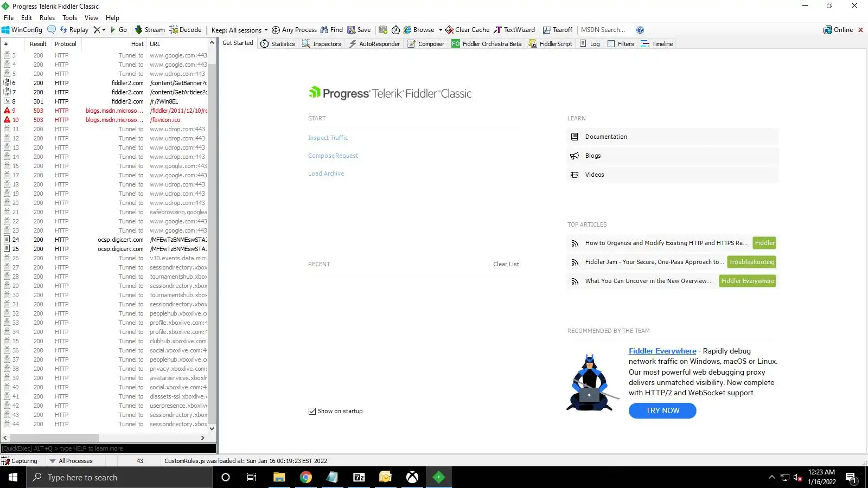This screenshot has width=868, height=488.
Task: Switch to the AutoResponder tab
Action: 374,44
